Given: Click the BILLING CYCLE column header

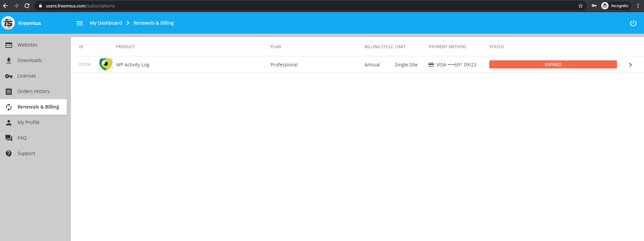Looking at the screenshot, I should click(x=379, y=47).
